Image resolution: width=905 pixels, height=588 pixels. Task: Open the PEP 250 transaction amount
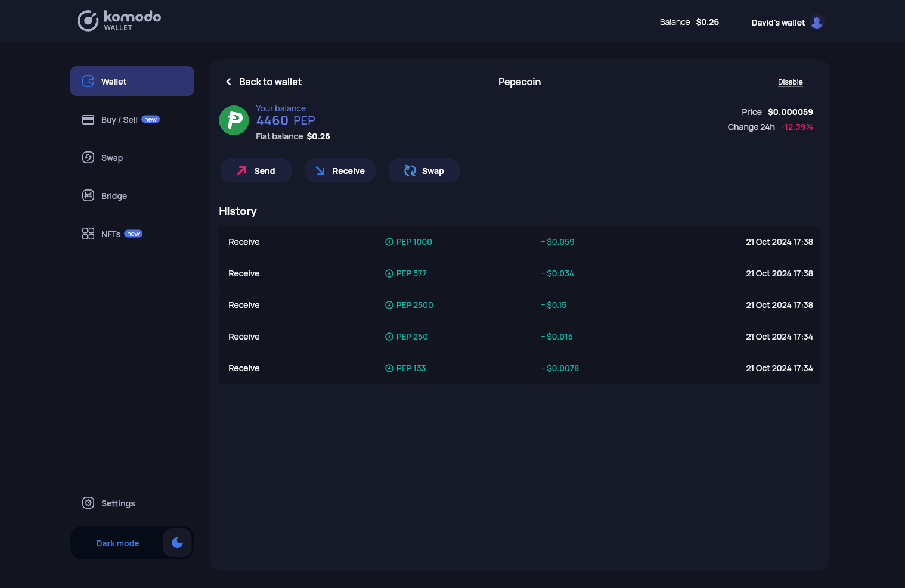pos(412,337)
